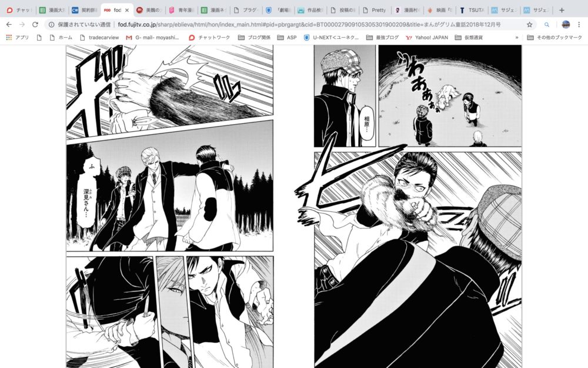Expand the 最強ブログ bookmark folder

[383, 38]
